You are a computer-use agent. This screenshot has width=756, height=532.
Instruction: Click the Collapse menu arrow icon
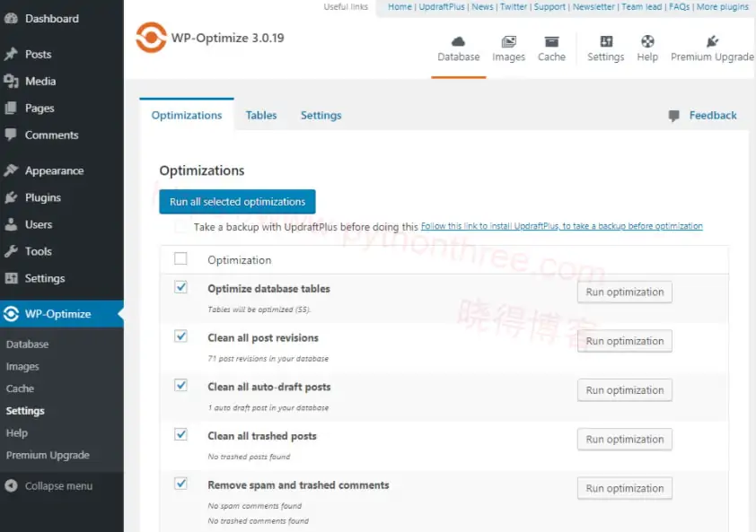11,485
